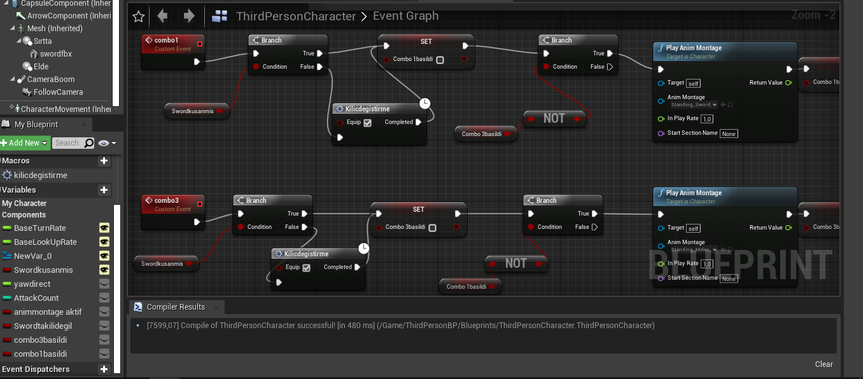Add a new variable with the Variables plus button

click(104, 190)
